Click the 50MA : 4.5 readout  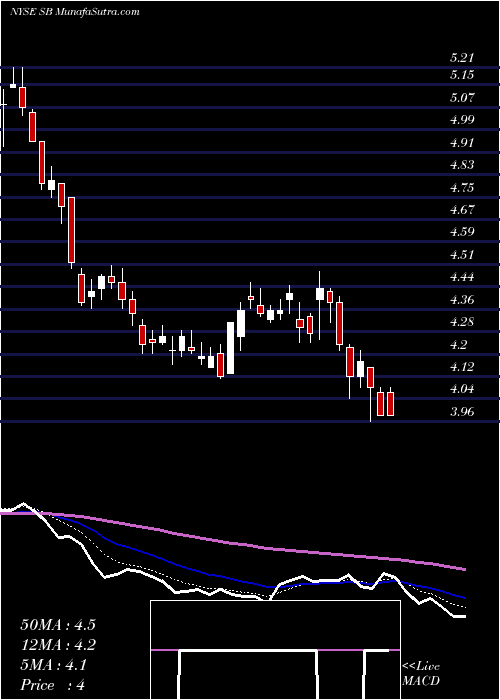coord(58,625)
